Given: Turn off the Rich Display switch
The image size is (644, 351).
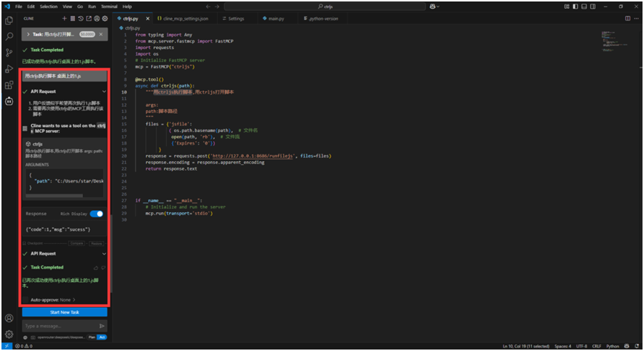Looking at the screenshot, I should tap(96, 214).
